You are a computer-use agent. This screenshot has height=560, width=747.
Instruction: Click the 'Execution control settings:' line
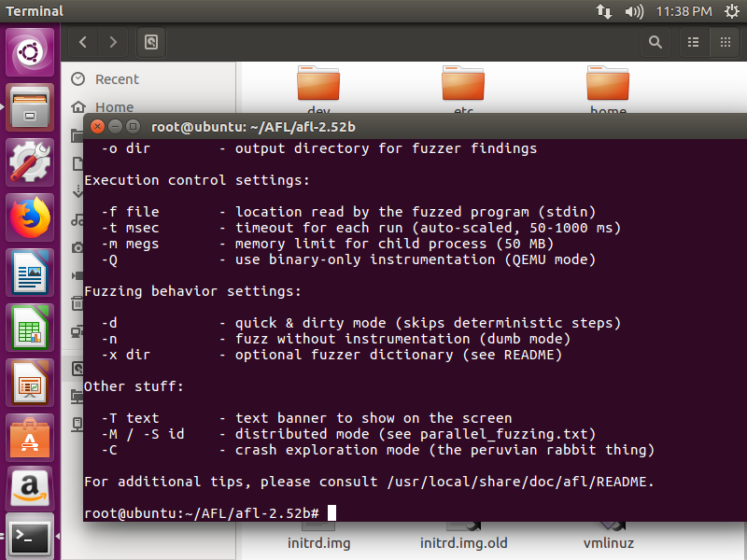(x=197, y=180)
